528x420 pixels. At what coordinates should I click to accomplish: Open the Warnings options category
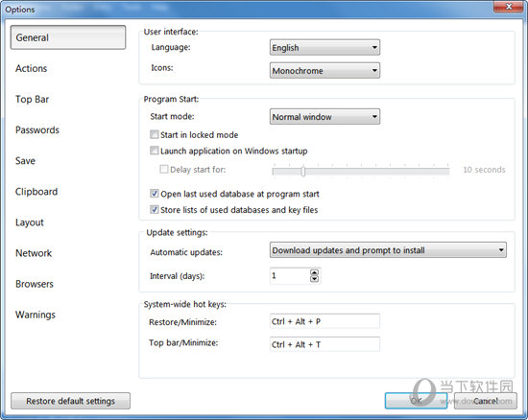pyautogui.click(x=36, y=315)
